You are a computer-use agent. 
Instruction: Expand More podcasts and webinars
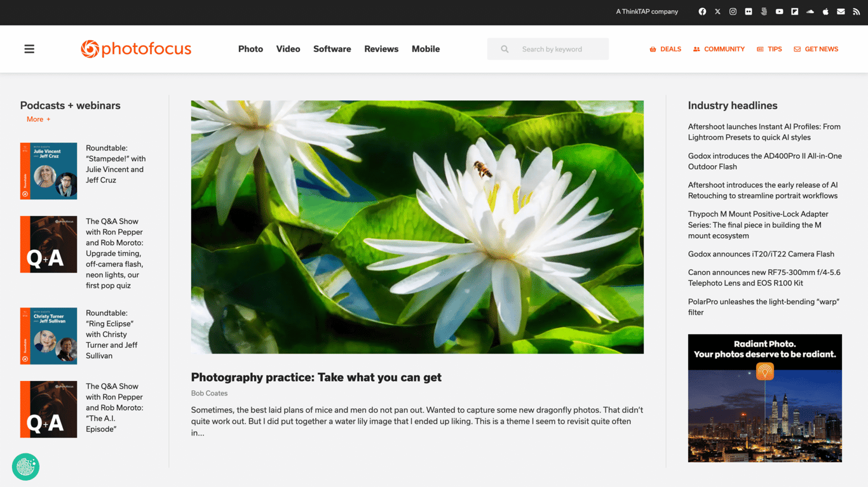37,119
